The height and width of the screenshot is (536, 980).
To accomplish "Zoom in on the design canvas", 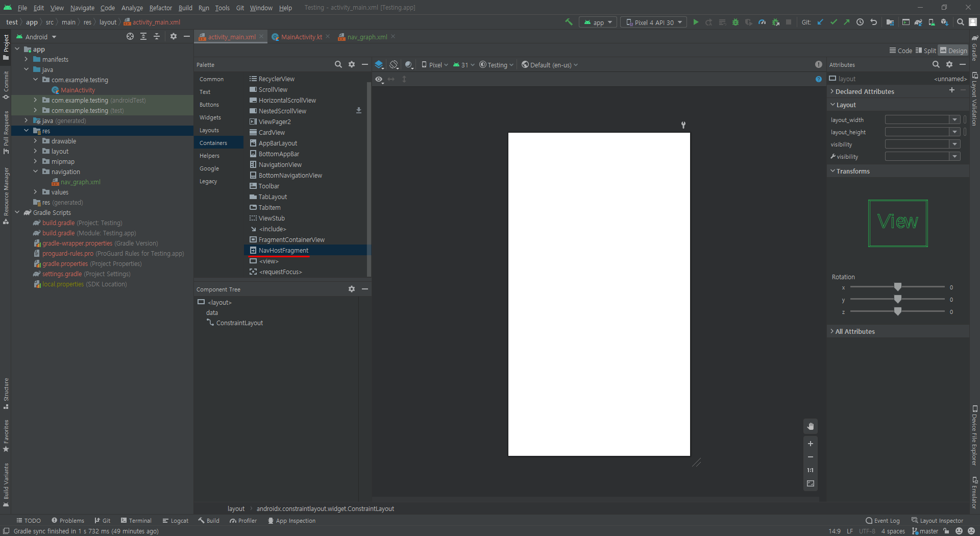I will coord(811,444).
